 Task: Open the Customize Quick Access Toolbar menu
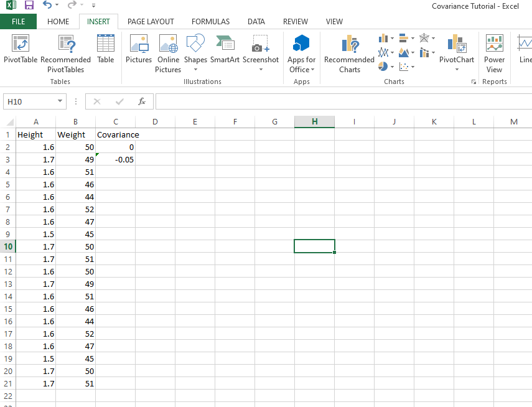pyautogui.click(x=93, y=6)
